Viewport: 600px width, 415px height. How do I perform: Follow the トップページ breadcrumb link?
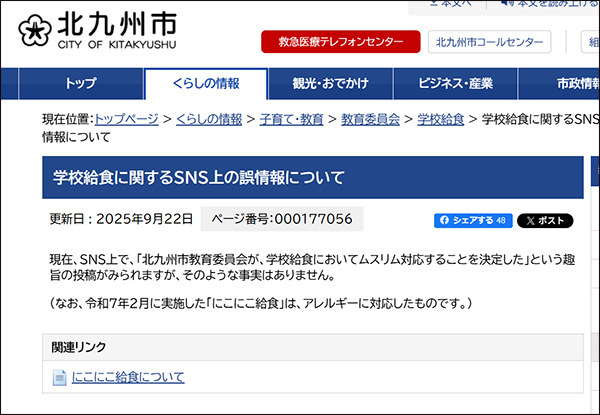coord(126,119)
